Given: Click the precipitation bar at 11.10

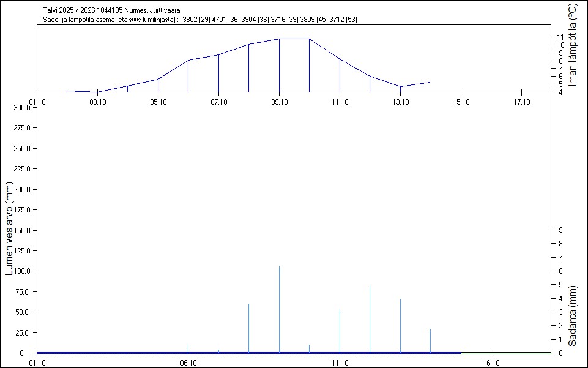Looking at the screenshot, I should point(340,331).
